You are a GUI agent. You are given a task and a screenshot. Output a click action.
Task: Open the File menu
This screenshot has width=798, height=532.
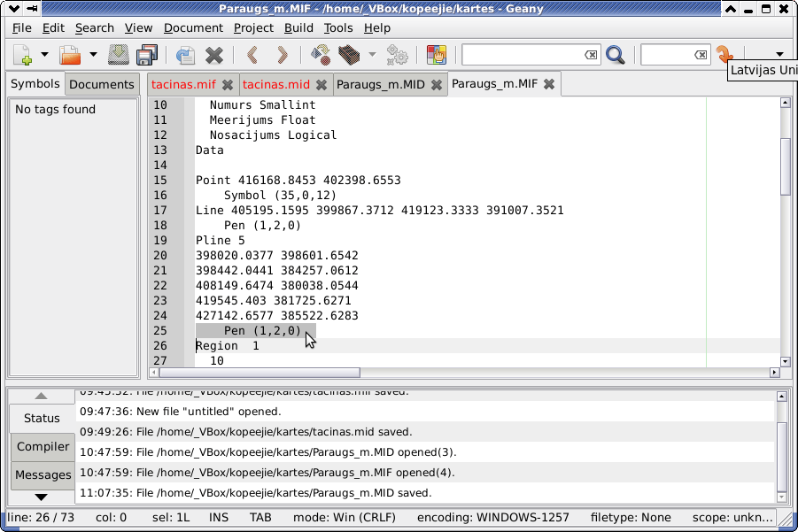21,28
